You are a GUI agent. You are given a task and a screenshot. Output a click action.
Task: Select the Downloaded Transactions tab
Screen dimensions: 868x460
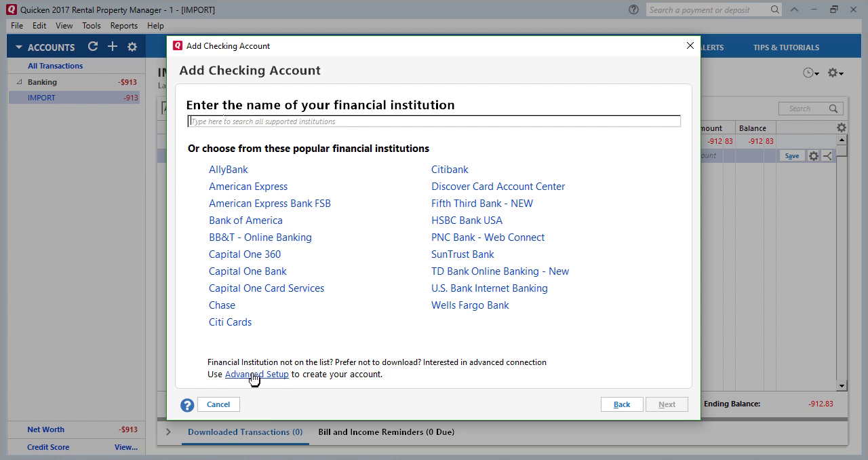coord(245,432)
